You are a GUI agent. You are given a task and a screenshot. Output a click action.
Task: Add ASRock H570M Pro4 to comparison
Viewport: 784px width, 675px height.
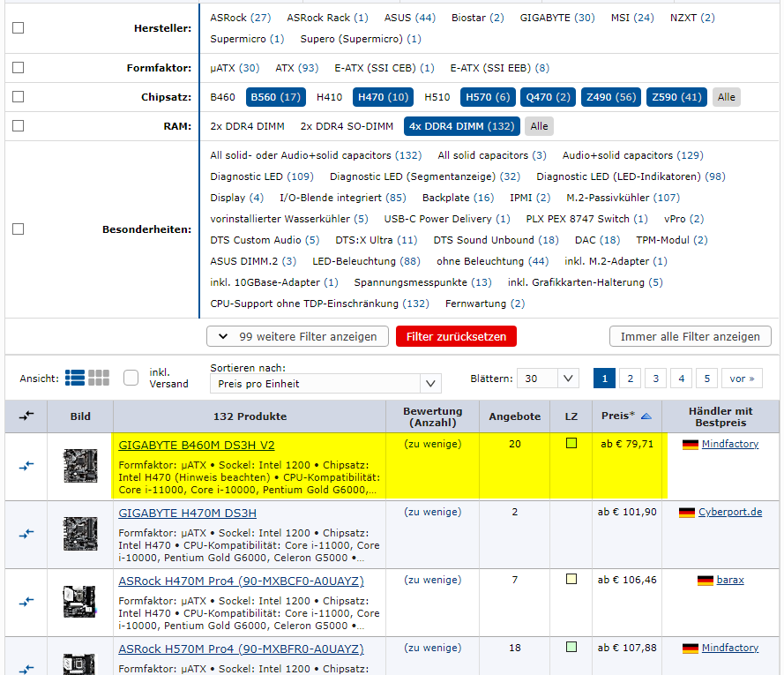click(x=26, y=669)
